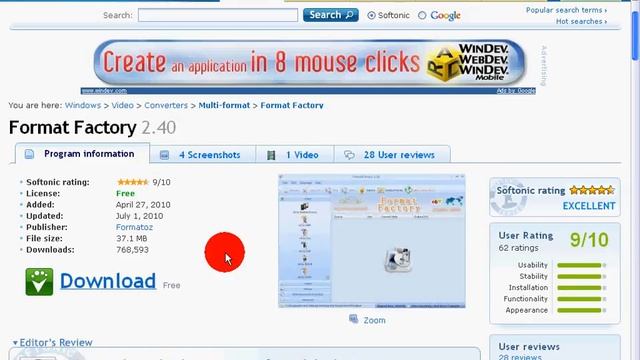Open the 28 User reviews tab
The height and width of the screenshot is (360, 640).
392,155
